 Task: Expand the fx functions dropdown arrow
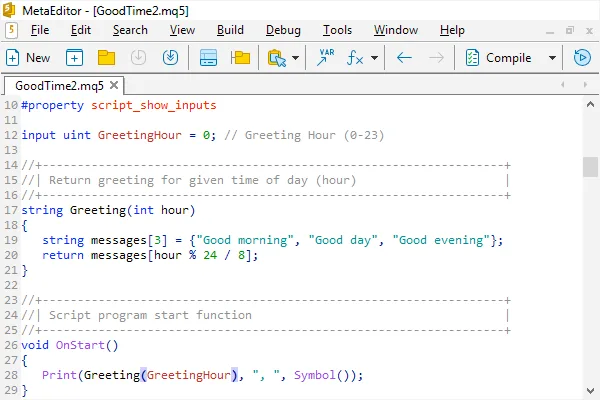pos(374,58)
